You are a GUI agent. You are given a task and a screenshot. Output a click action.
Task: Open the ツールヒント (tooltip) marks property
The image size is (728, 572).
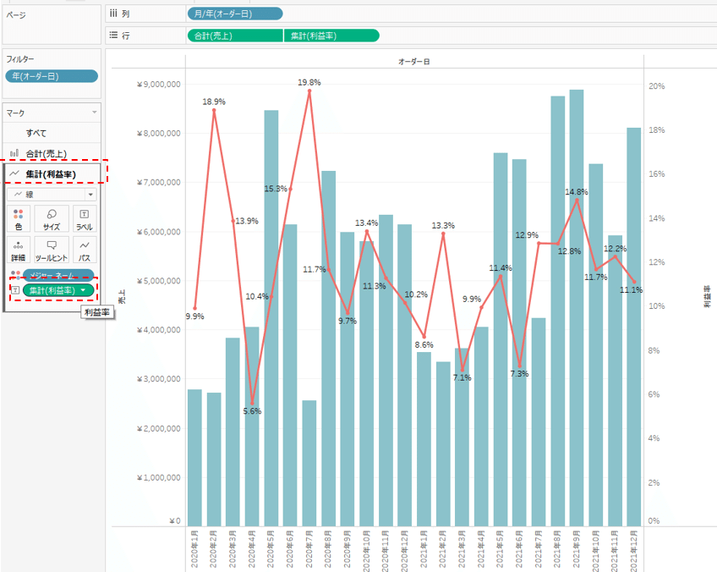tap(52, 250)
